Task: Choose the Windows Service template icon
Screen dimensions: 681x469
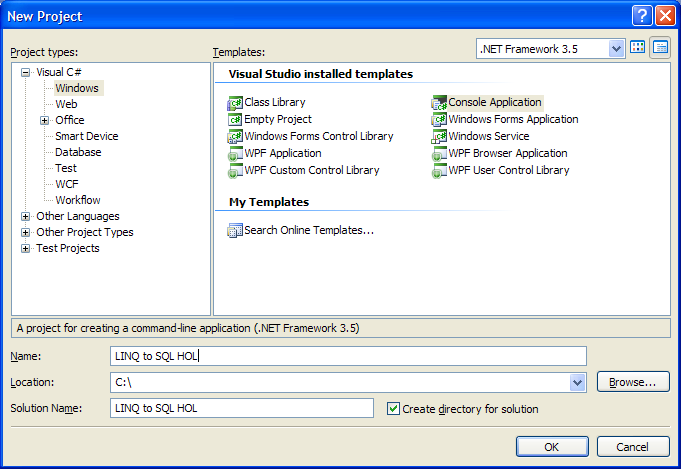Action: tap(439, 136)
